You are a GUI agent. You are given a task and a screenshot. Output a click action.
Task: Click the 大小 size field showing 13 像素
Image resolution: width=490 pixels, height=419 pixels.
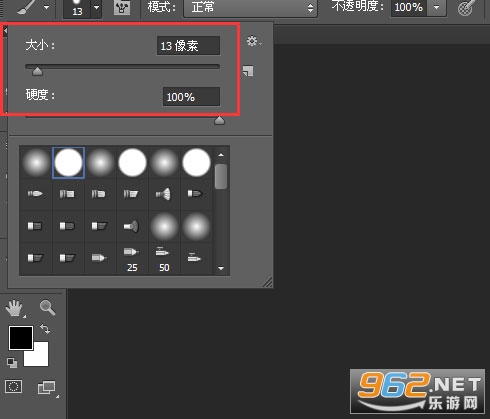(x=188, y=46)
